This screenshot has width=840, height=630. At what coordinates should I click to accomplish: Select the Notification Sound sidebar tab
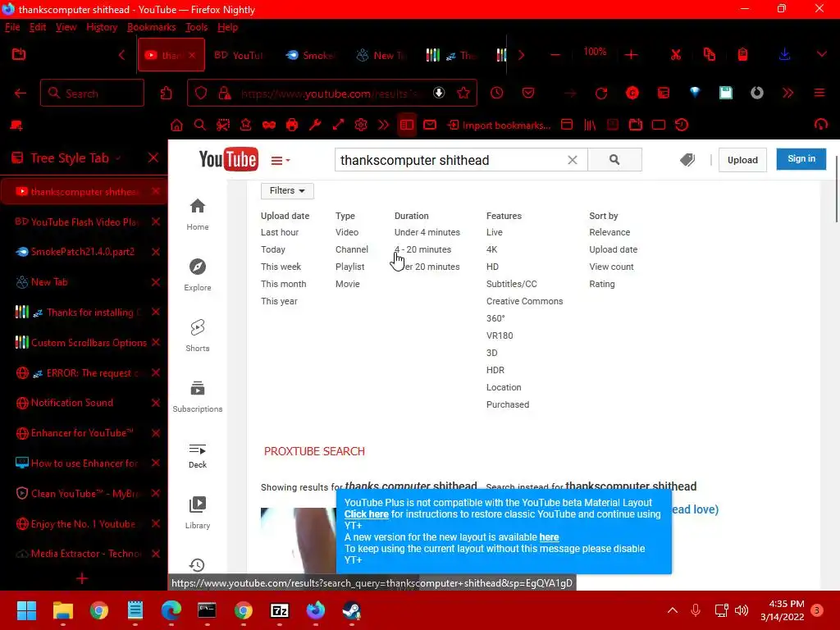point(84,403)
